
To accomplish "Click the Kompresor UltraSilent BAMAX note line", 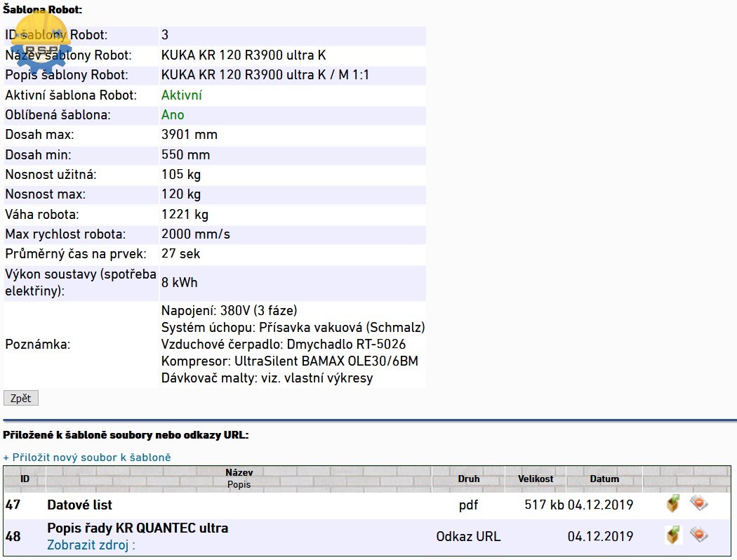I will pyautogui.click(x=289, y=361).
